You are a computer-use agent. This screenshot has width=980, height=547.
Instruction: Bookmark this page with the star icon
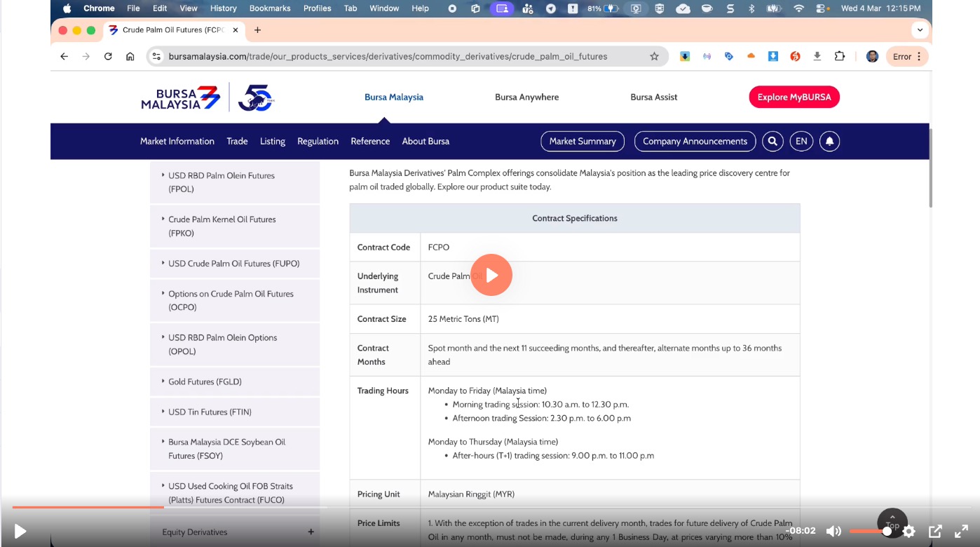pos(654,57)
